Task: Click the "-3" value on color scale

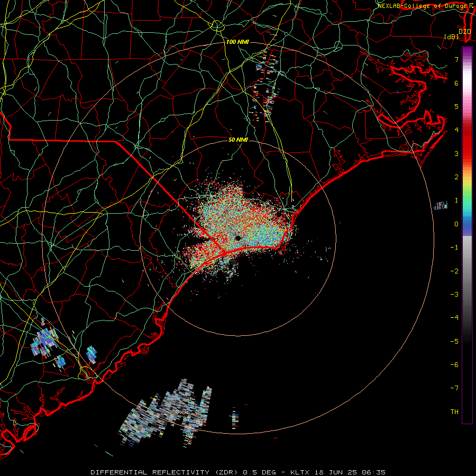Action: click(x=454, y=294)
